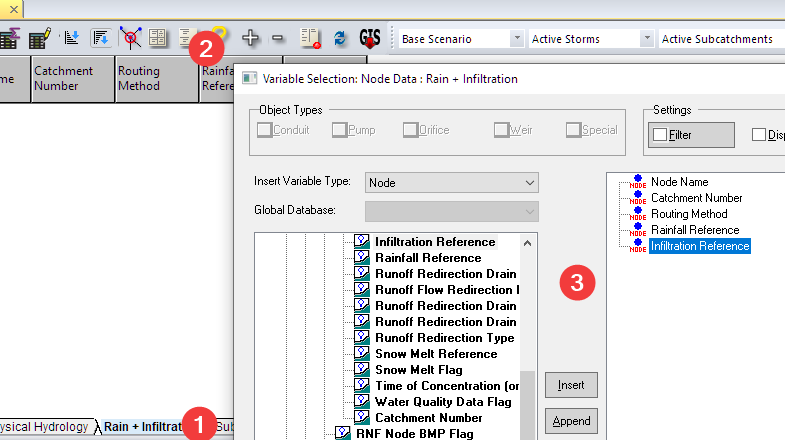Click the report page with red dot icon
785x440 pixels.
310,38
